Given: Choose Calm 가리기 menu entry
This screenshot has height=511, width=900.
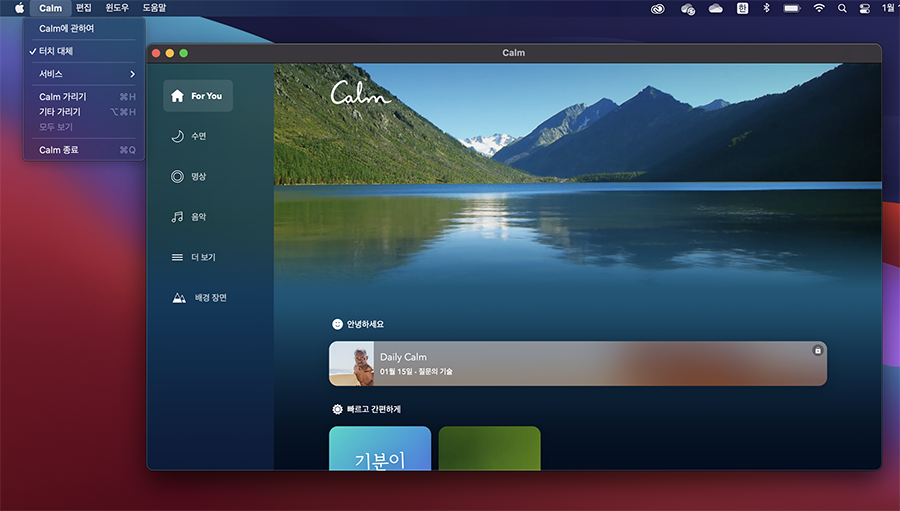Looking at the screenshot, I should tap(84, 96).
